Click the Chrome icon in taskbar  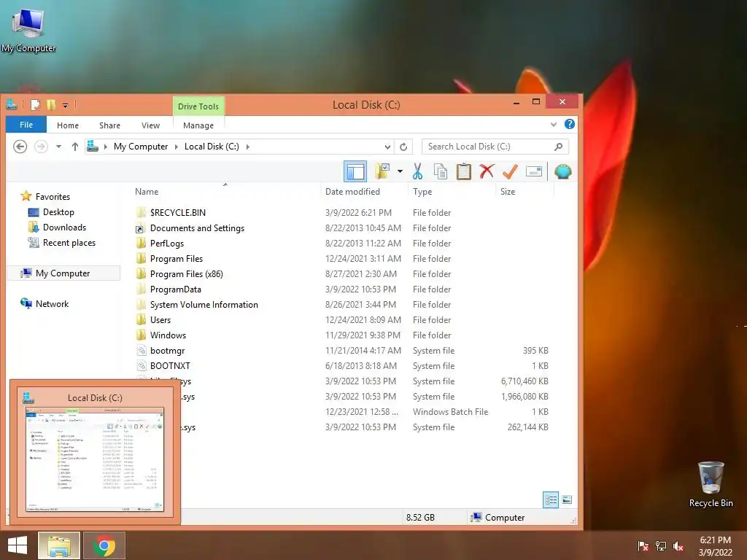pyautogui.click(x=104, y=545)
